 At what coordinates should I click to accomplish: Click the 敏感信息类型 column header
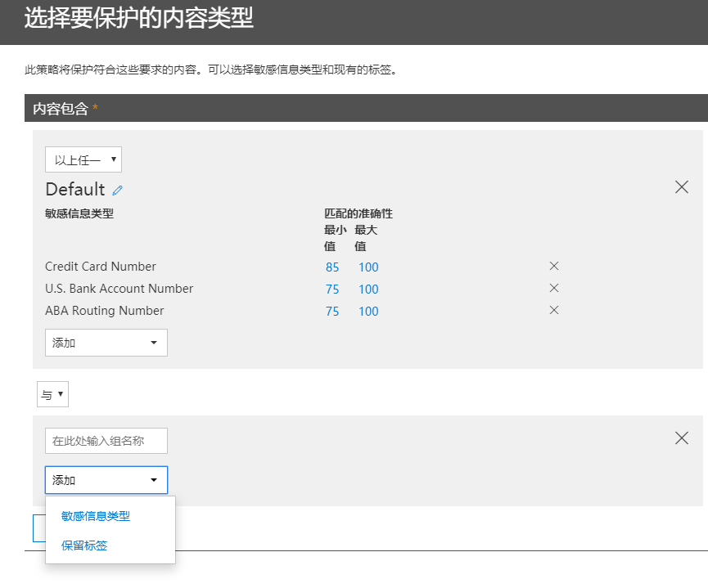click(79, 213)
